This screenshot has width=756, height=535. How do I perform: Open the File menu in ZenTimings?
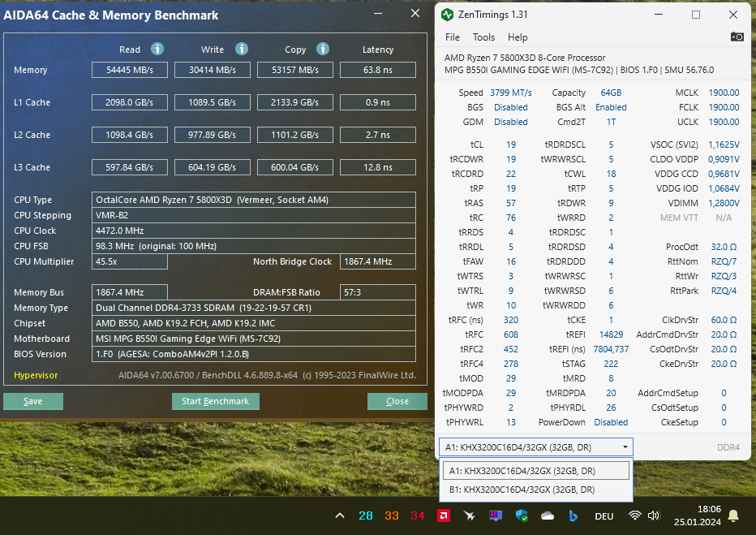(453, 37)
